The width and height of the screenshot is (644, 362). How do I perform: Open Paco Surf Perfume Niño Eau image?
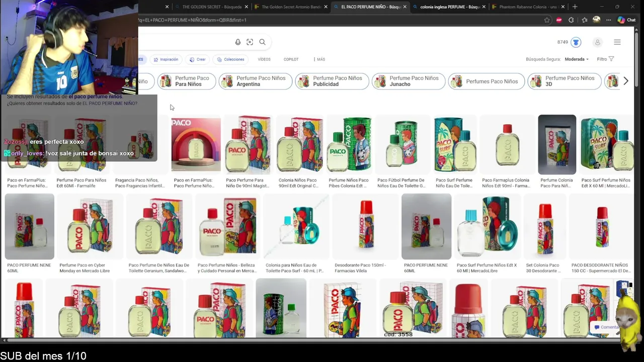(x=455, y=145)
